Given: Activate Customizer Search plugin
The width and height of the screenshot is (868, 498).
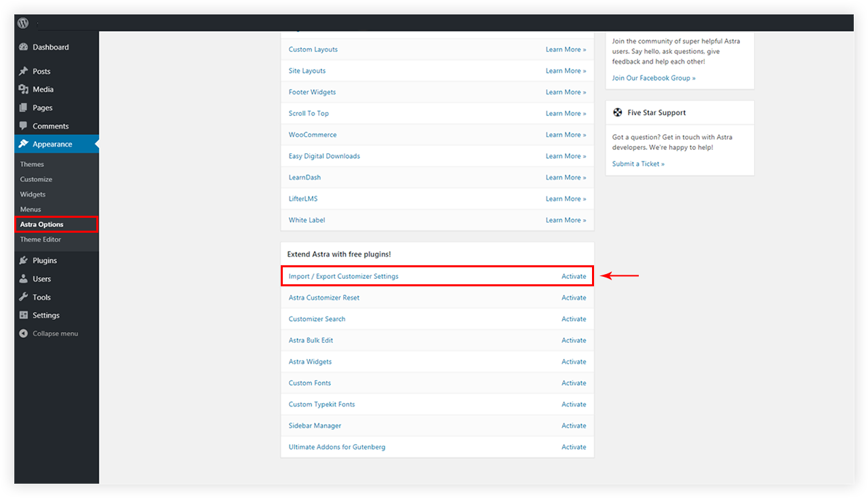Looking at the screenshot, I should click(x=574, y=319).
